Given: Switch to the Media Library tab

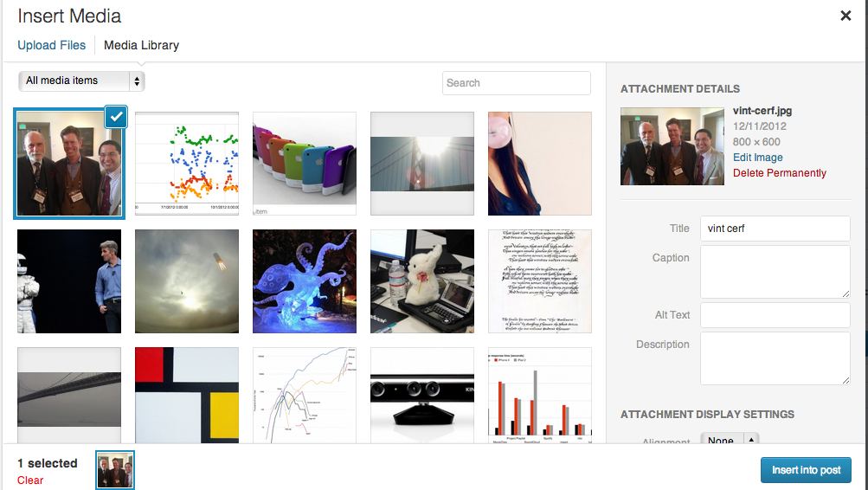Looking at the screenshot, I should [141, 45].
